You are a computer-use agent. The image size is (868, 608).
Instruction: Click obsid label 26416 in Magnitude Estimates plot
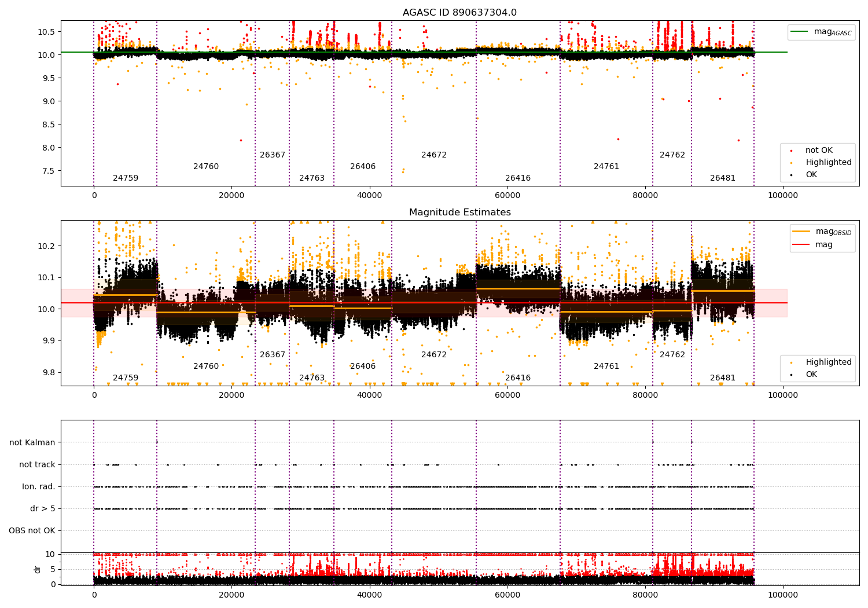(518, 378)
